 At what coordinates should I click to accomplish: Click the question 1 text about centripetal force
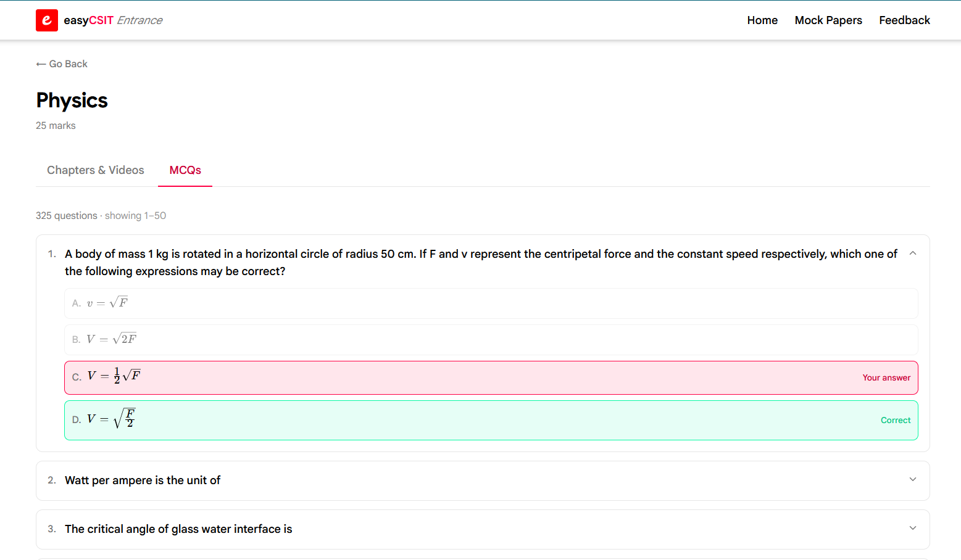tap(481, 263)
